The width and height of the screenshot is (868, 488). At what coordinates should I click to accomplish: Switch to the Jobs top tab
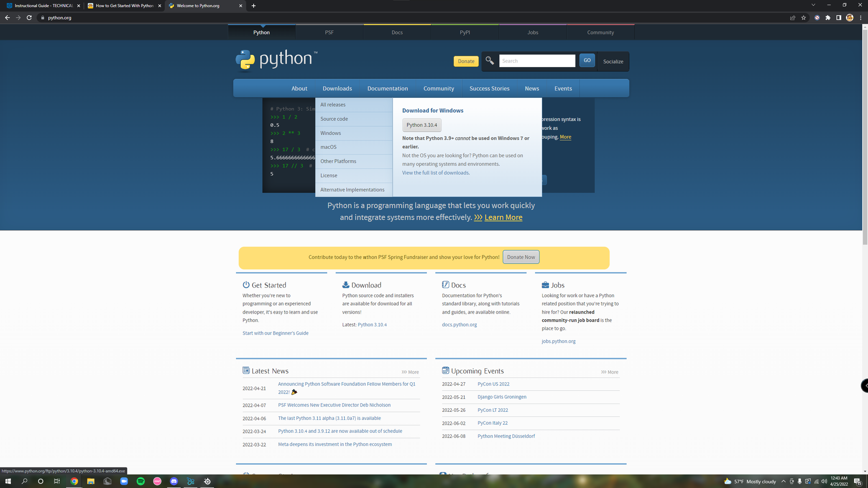pyautogui.click(x=533, y=32)
